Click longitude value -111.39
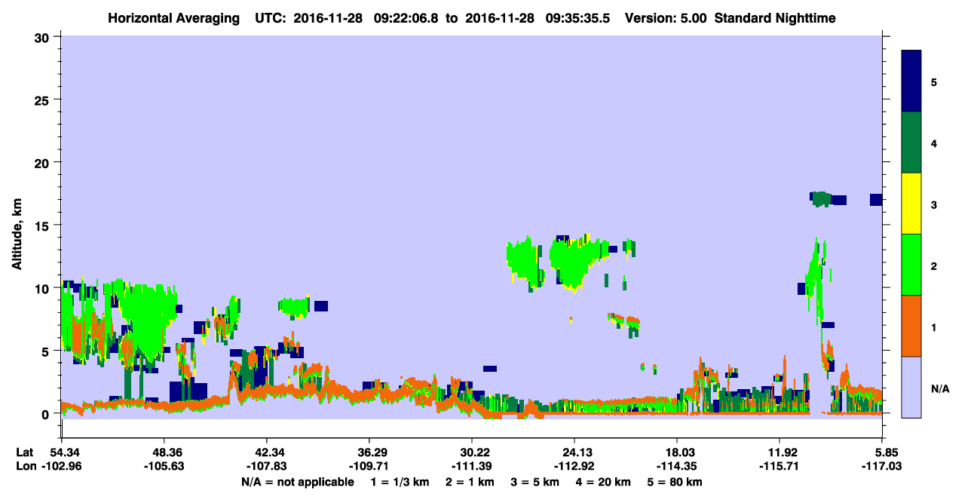Viewport: 980px width, 503px height. pos(472,467)
